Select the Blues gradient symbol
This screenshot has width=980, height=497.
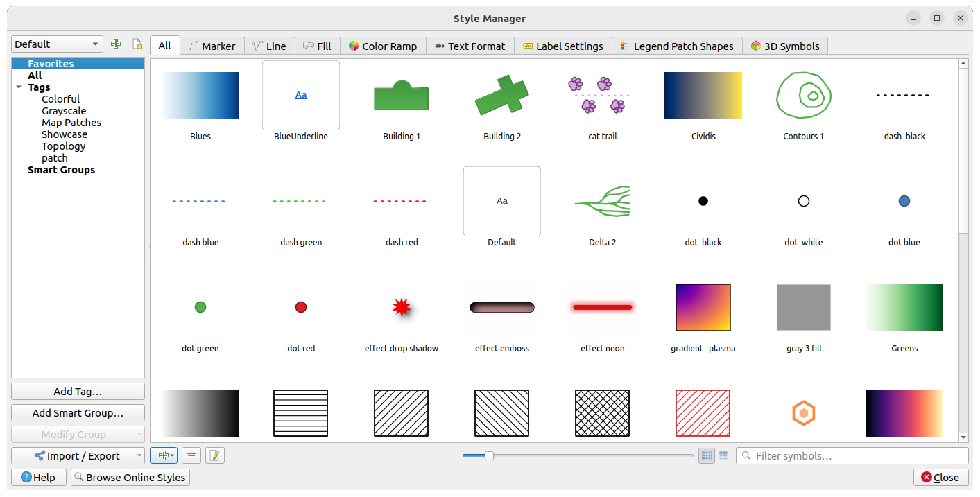pyautogui.click(x=200, y=95)
